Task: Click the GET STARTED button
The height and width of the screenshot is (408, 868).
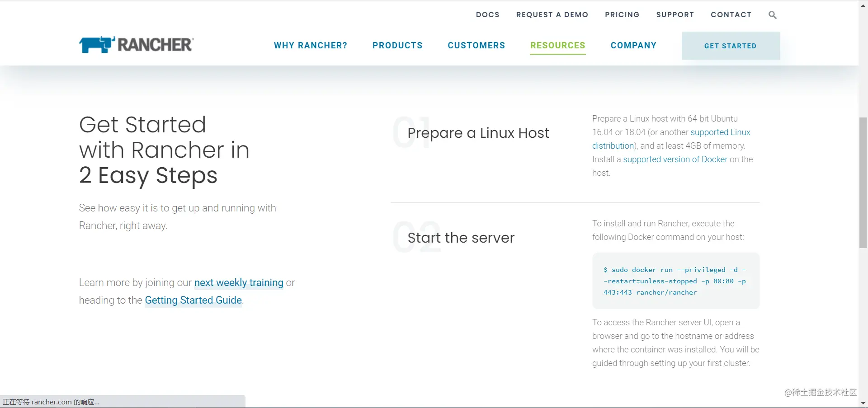Action: click(x=731, y=46)
